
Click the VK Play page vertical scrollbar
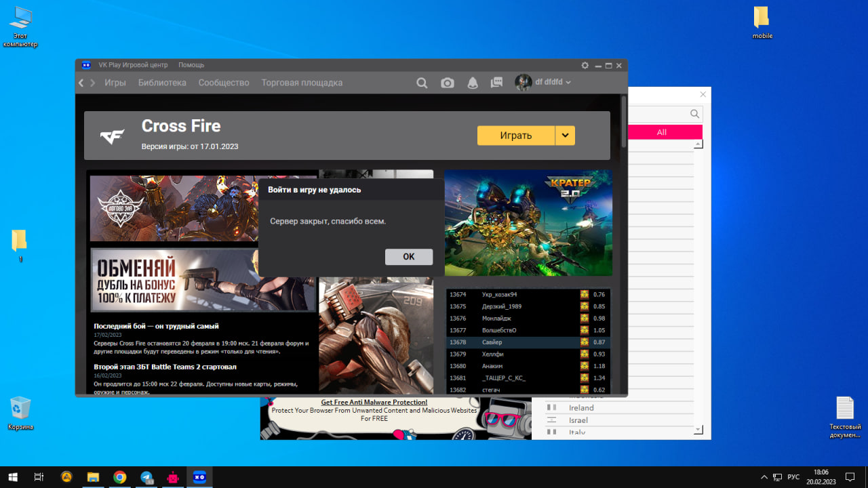tap(624, 122)
